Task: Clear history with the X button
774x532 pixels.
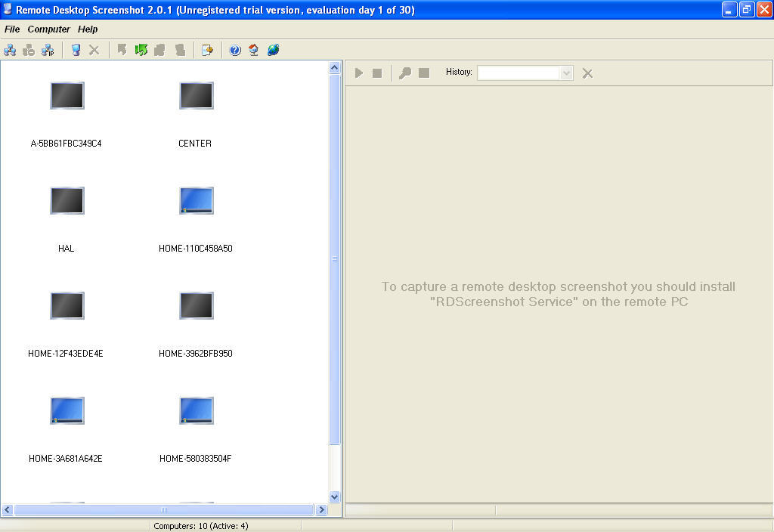Action: [x=587, y=73]
